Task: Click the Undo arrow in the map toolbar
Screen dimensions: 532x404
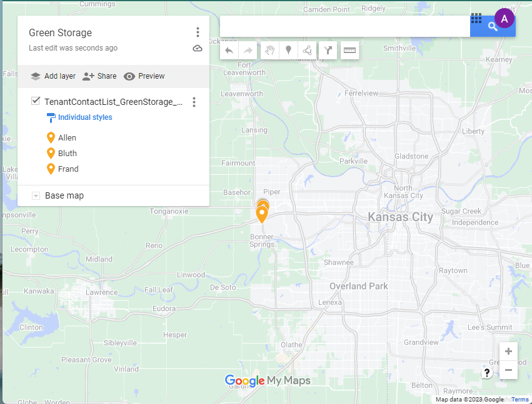Action: 229,51
